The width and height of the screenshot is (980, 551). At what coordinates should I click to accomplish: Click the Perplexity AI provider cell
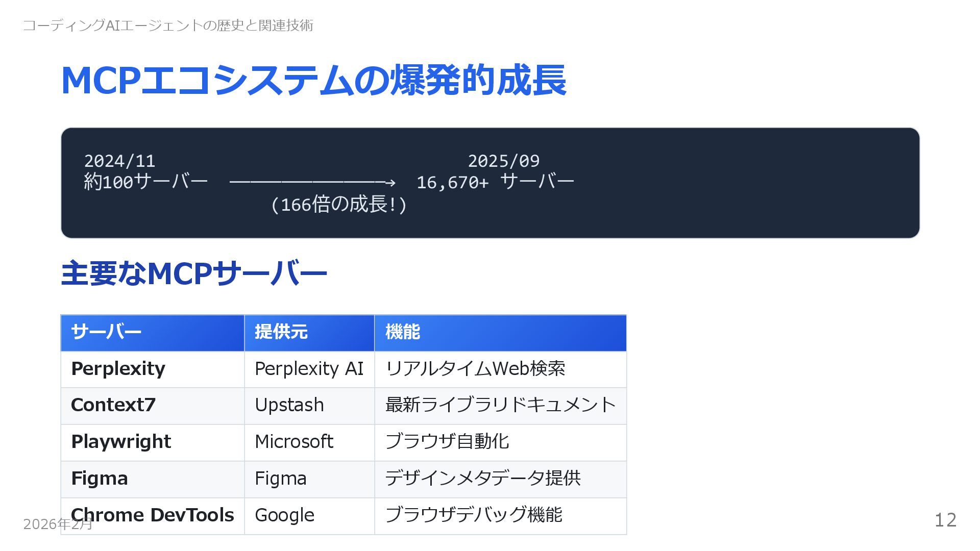[x=309, y=369]
